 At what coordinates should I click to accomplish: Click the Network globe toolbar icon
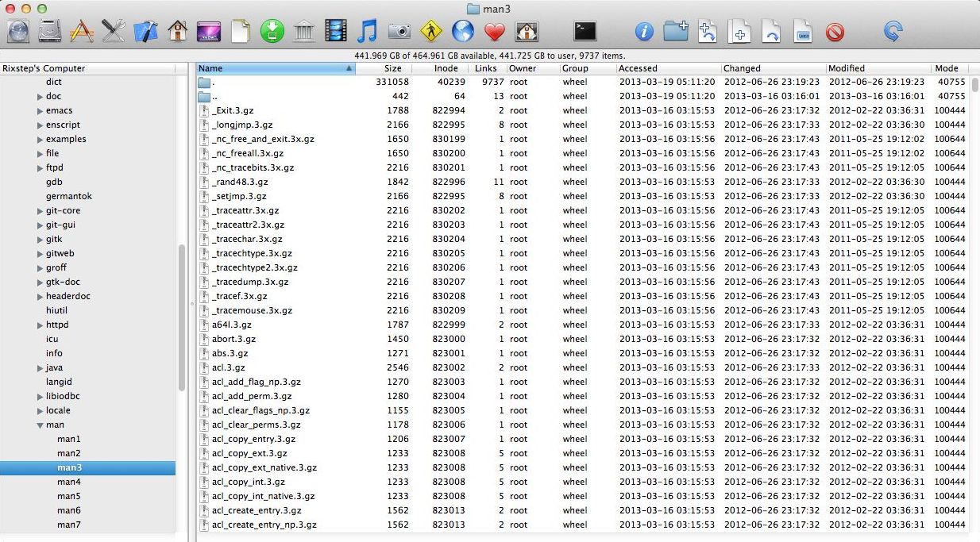point(19,31)
